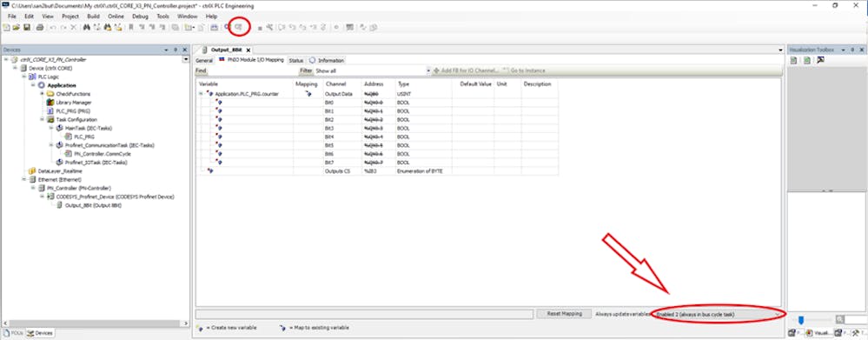Open the Filter Show all dropdown

point(373,71)
